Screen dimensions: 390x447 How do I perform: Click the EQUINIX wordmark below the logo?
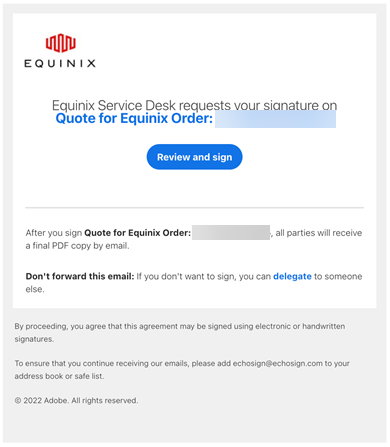[x=60, y=63]
